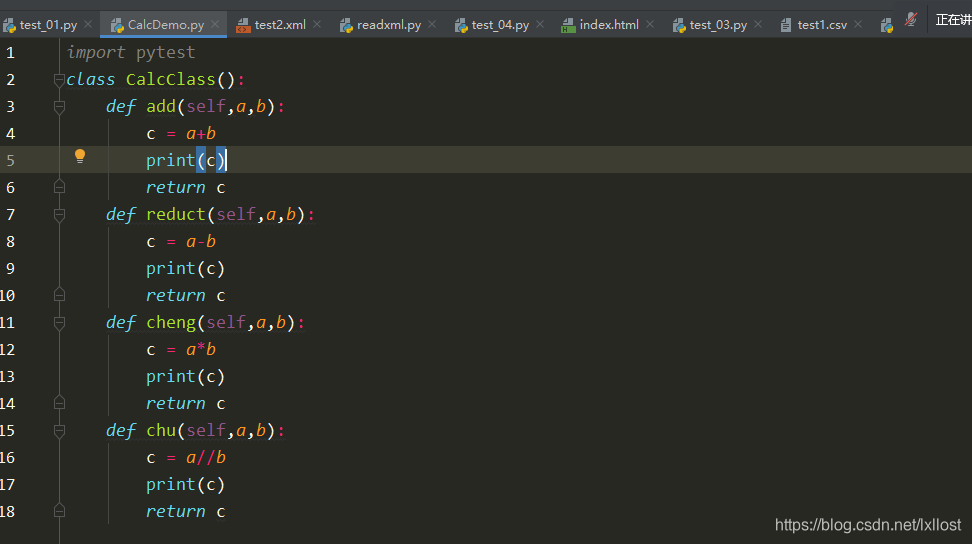Click the Python file icon on CalcDemo.py tab
The width and height of the screenshot is (972, 544).
[x=117, y=25]
